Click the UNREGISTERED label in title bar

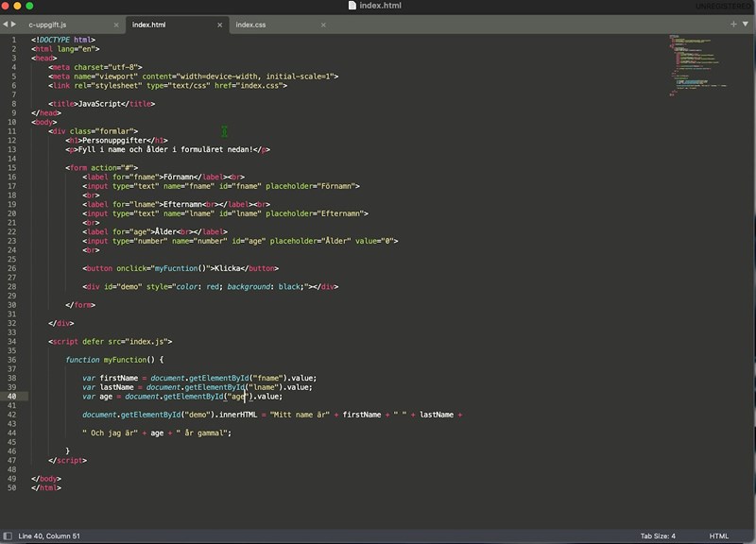(722, 6)
